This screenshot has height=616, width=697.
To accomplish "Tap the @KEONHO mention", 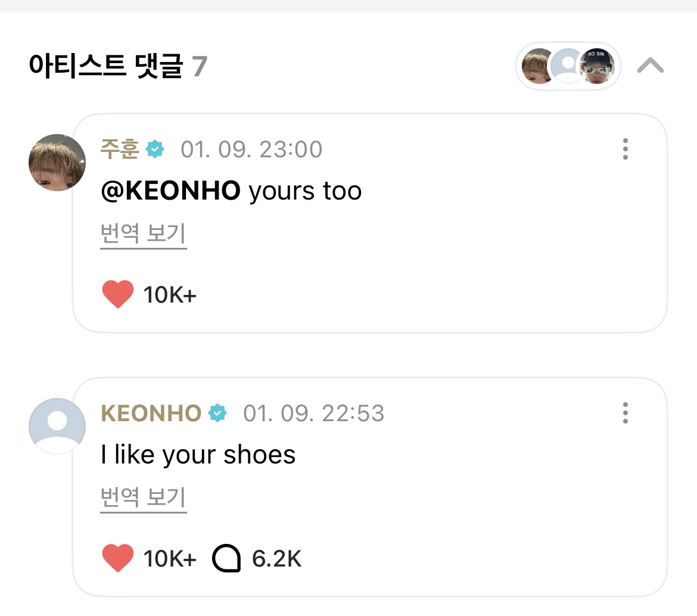I will tap(170, 191).
